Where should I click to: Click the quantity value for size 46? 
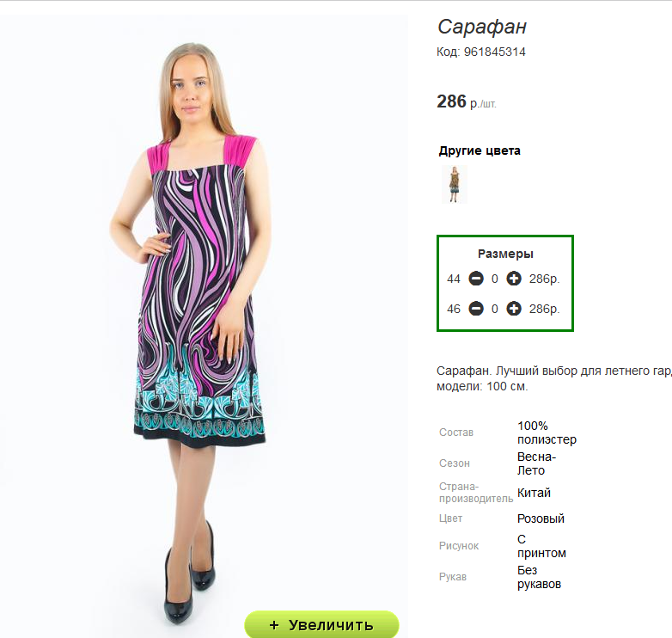(495, 309)
